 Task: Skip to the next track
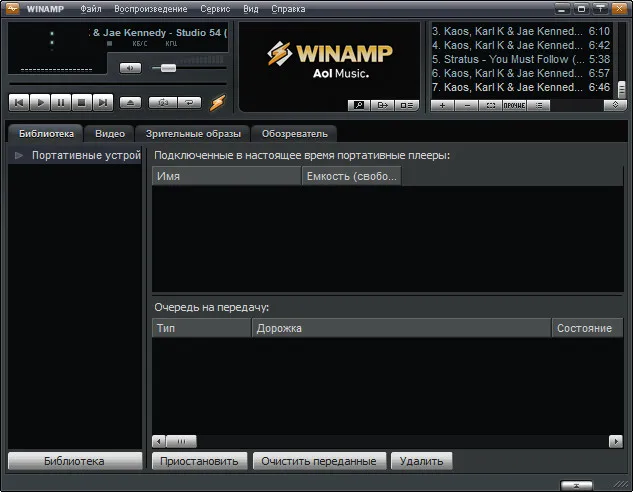point(103,103)
